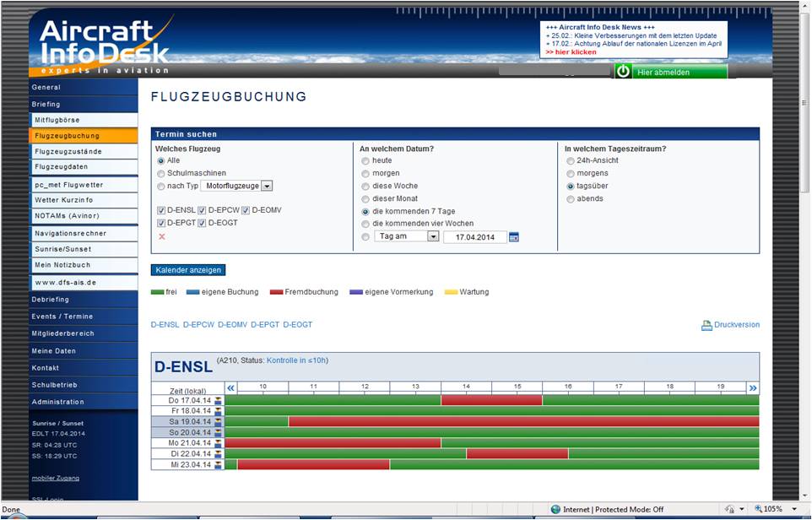Expand the 'Tag am' dropdown
Screen dimensions: 812x520
(x=433, y=236)
